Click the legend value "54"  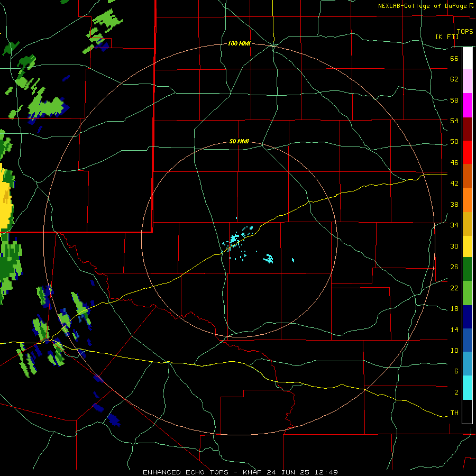pyautogui.click(x=454, y=121)
